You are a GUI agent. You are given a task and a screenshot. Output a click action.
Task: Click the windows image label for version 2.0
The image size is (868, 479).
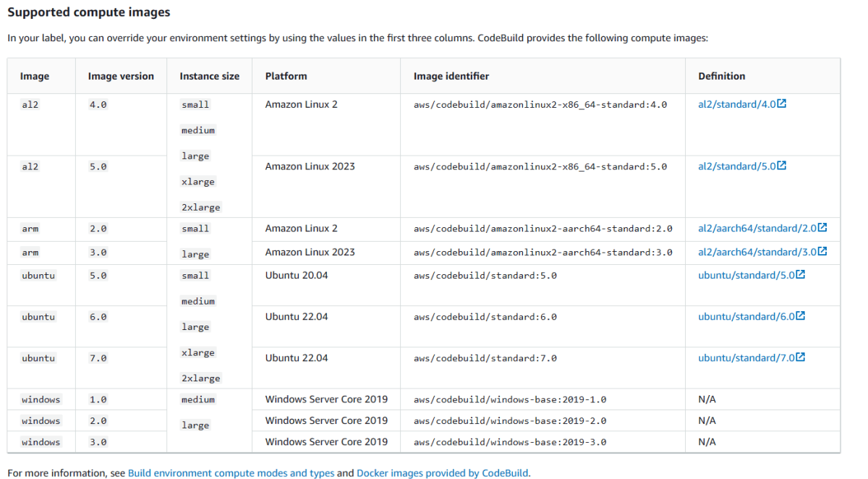pos(41,421)
